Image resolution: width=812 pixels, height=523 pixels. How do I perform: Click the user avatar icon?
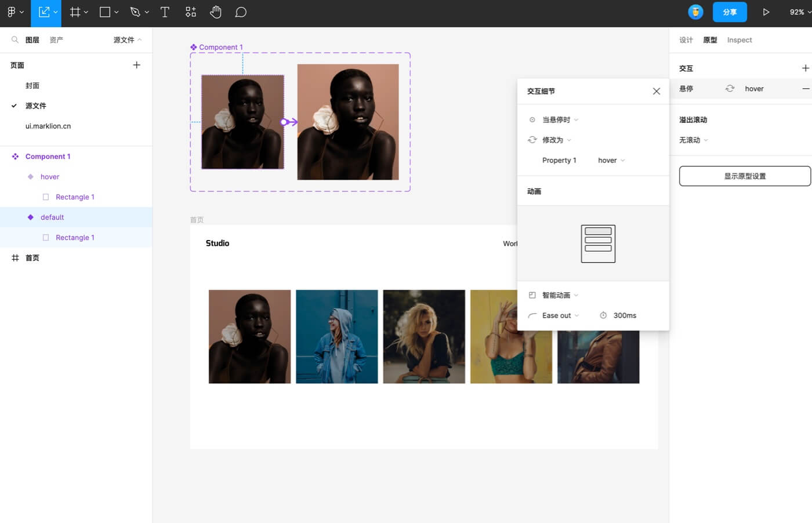[x=695, y=12]
